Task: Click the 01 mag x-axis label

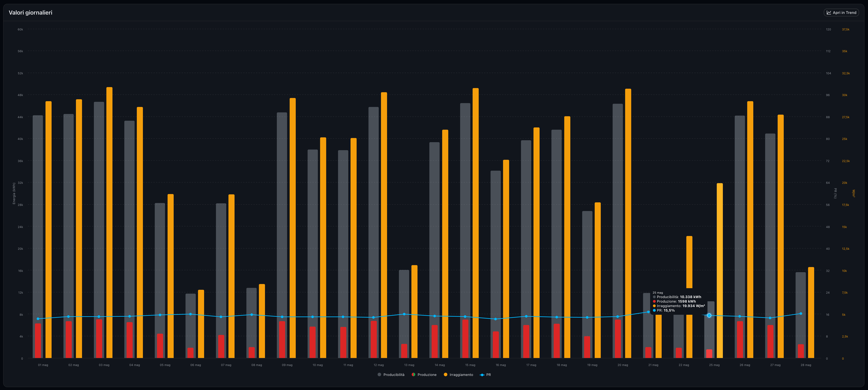Action: pos(43,365)
